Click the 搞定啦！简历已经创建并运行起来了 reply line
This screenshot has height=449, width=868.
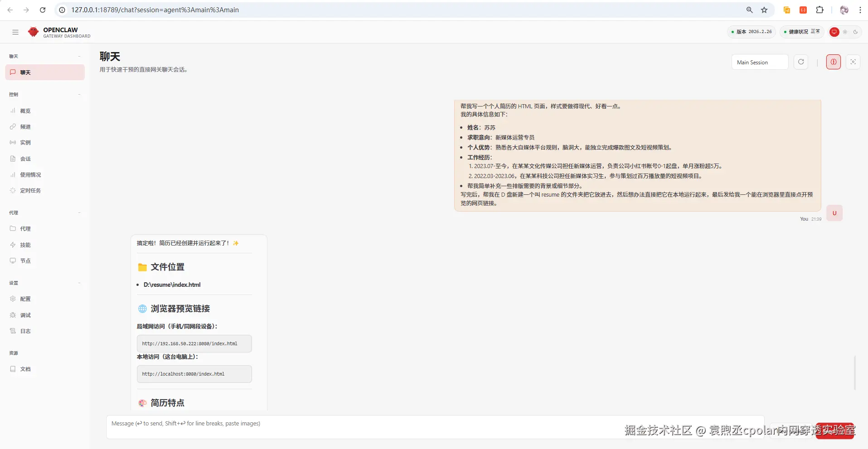pyautogui.click(x=188, y=243)
